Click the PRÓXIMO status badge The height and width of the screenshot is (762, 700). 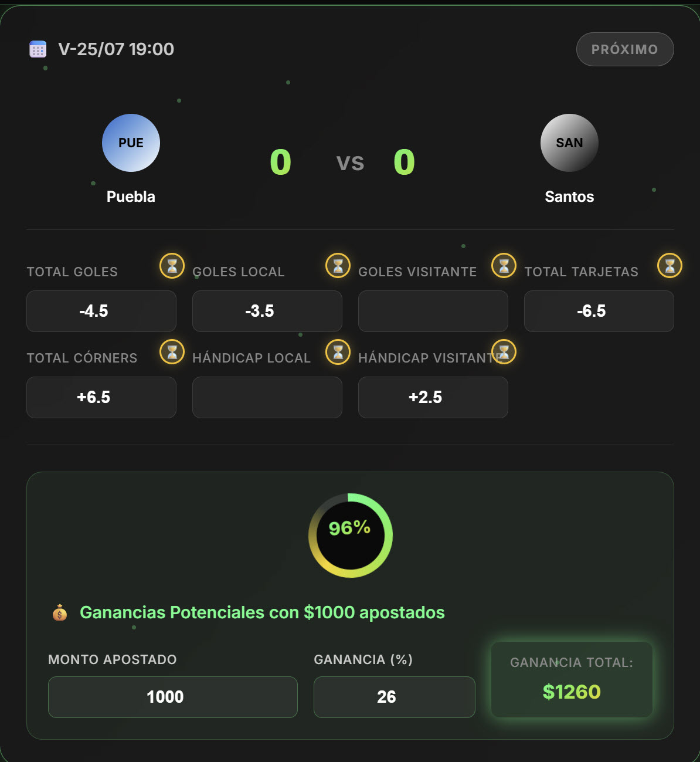click(625, 49)
